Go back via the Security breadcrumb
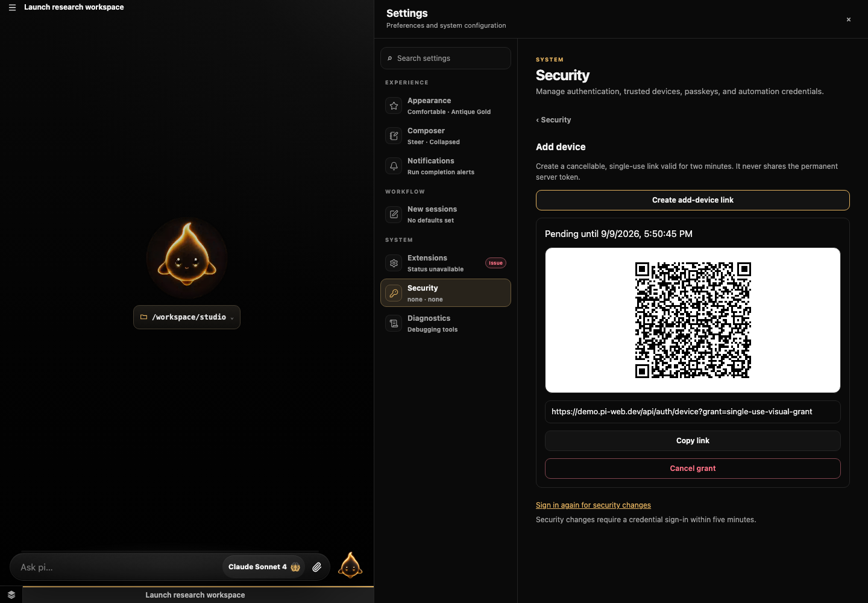The width and height of the screenshot is (868, 603). click(x=553, y=120)
